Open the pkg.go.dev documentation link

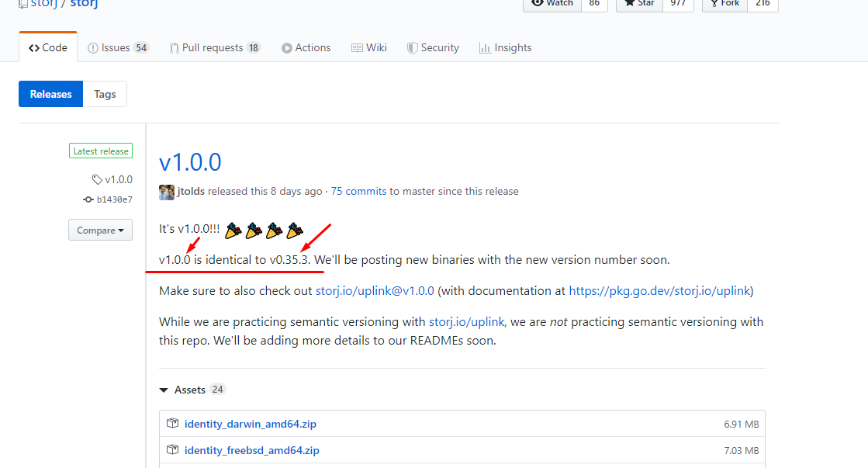tap(659, 291)
